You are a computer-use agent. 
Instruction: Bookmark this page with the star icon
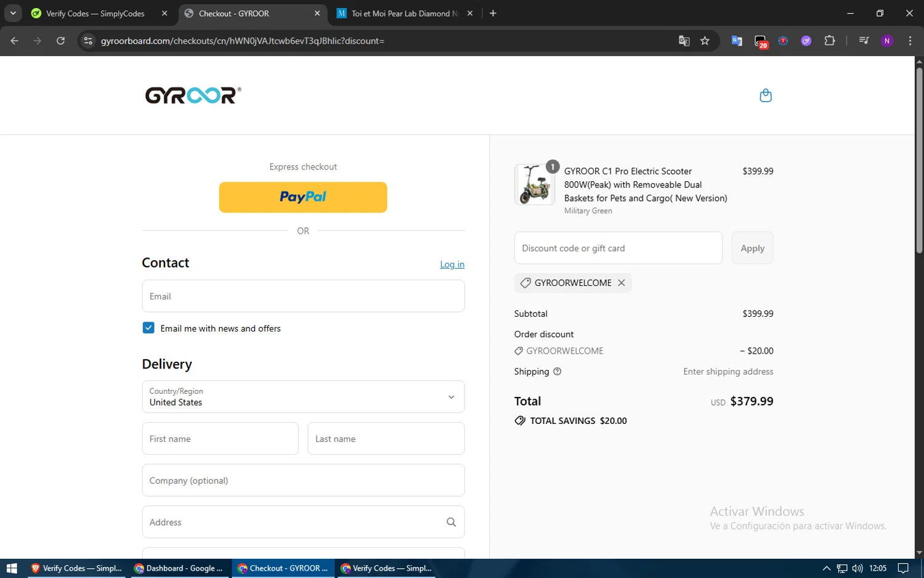pyautogui.click(x=705, y=41)
